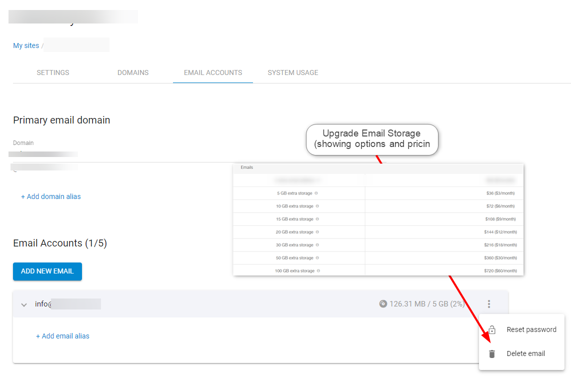Click info icon next to 50 GB extra storage
Image resolution: width=571 pixels, height=392 pixels.
pyautogui.click(x=317, y=258)
